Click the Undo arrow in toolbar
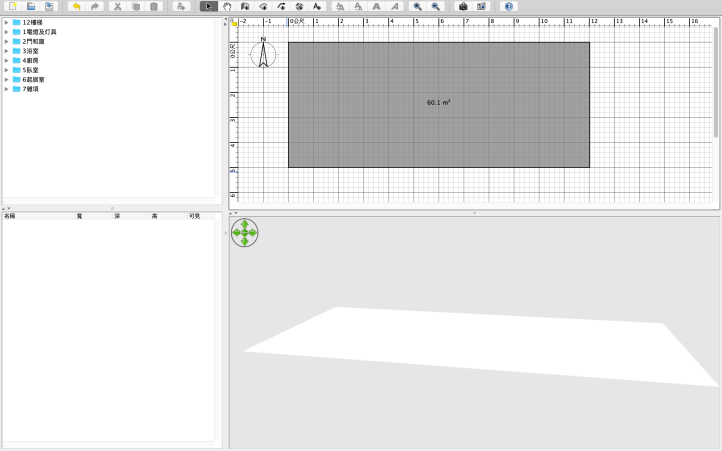This screenshot has width=722, height=451. pos(76,6)
